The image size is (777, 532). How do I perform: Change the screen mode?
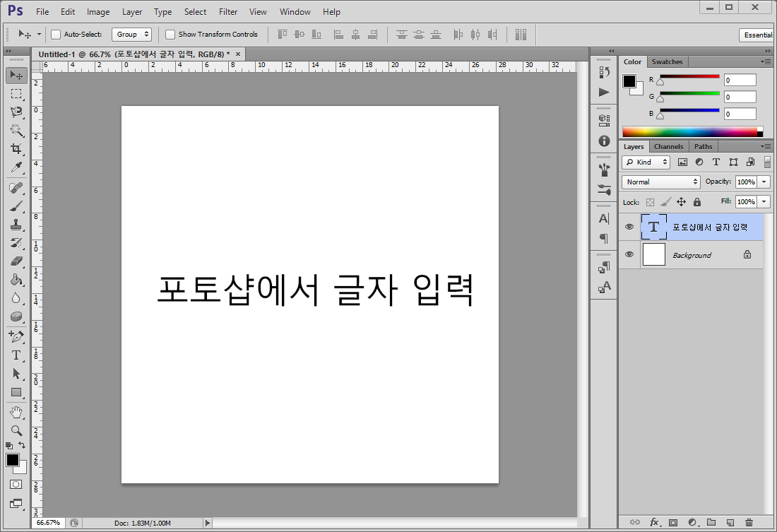click(16, 503)
